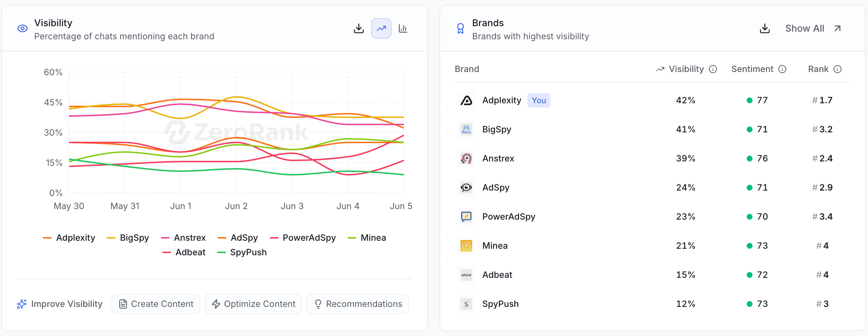This screenshot has height=336, width=868.
Task: Click the Minea brand logo
Action: coord(466,246)
